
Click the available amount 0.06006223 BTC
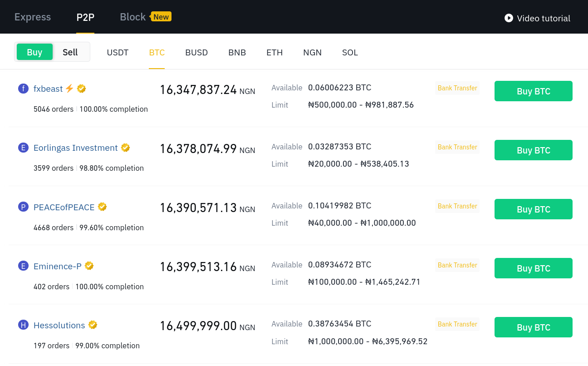pos(340,88)
